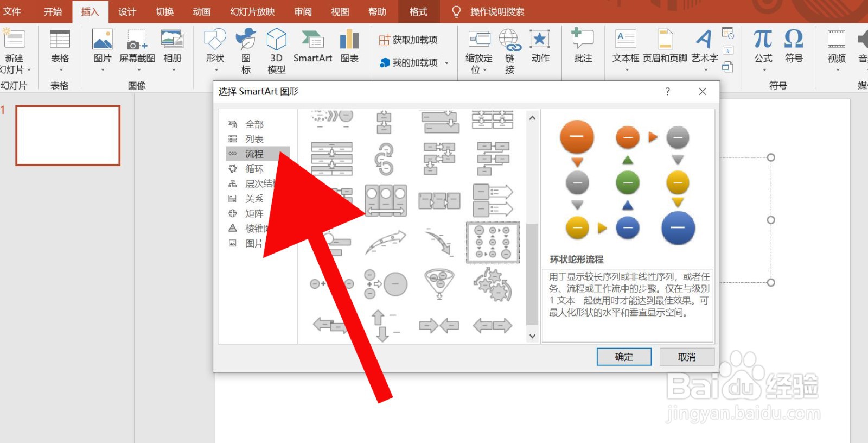Image resolution: width=868 pixels, height=443 pixels.
Task: Click SmartArt gallery scroll-down arrow
Action: pos(532,336)
